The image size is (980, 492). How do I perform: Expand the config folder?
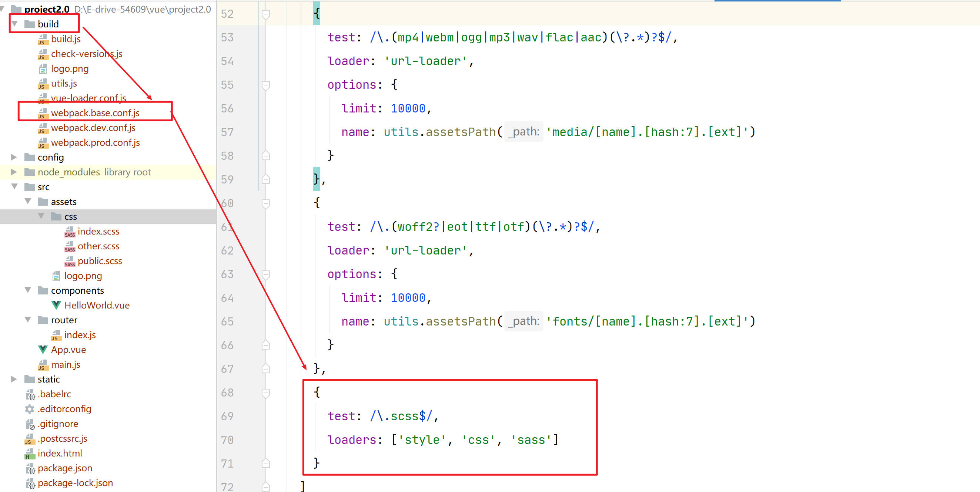click(x=14, y=157)
